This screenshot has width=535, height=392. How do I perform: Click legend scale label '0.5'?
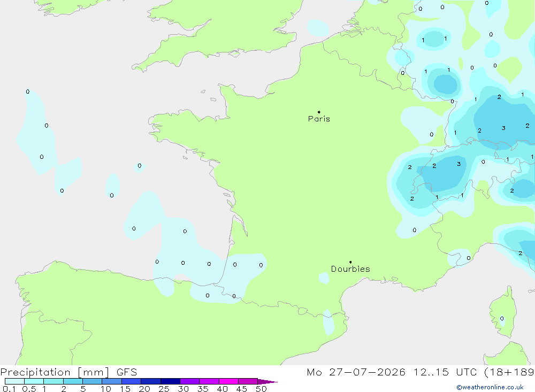pos(29,389)
